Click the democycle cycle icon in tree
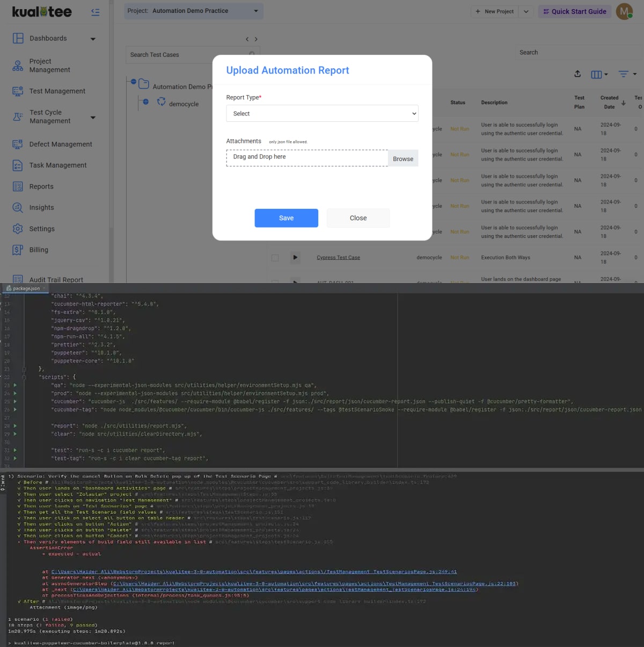 point(161,101)
